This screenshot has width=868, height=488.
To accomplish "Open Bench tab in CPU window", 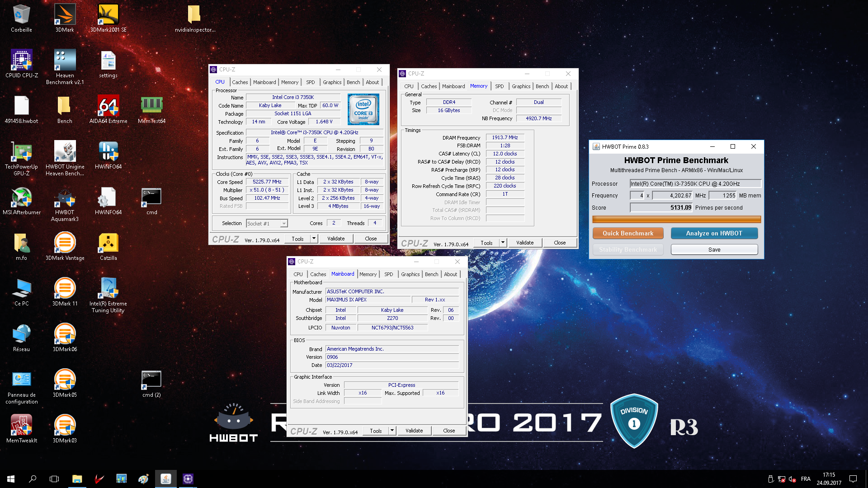I will pos(353,82).
